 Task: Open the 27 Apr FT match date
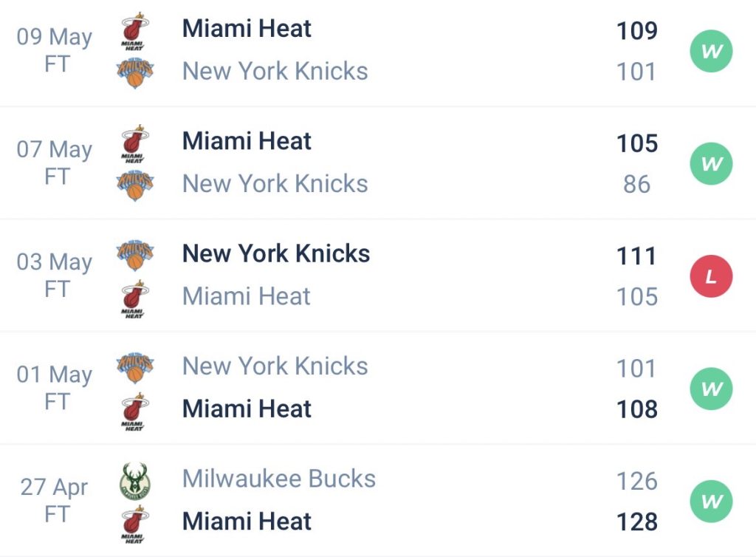(55, 500)
